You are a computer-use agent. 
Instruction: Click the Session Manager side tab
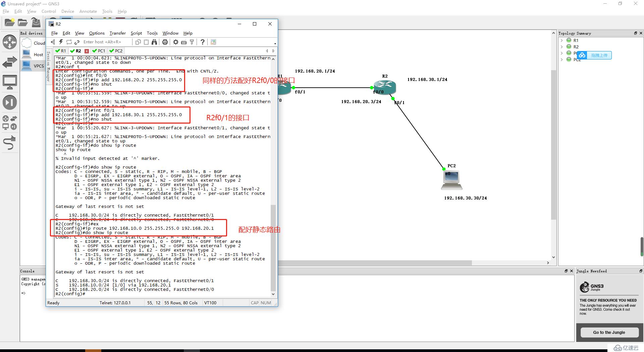click(x=48, y=66)
